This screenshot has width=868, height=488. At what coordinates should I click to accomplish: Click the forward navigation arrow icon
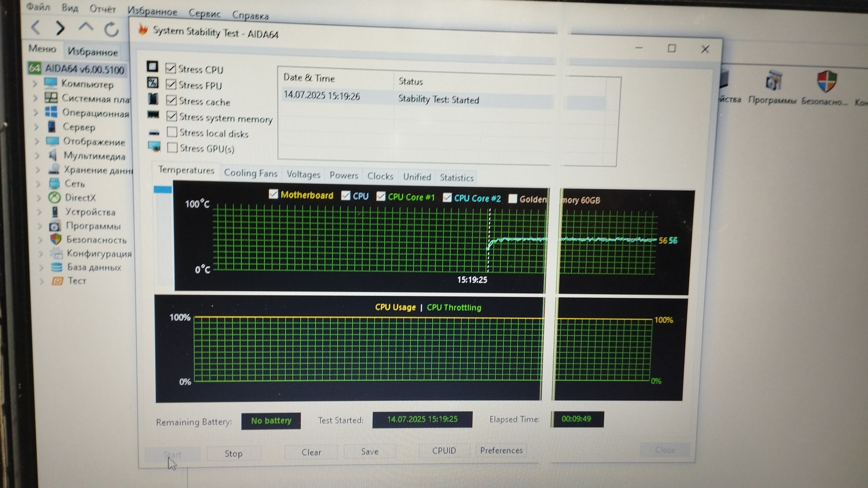60,28
